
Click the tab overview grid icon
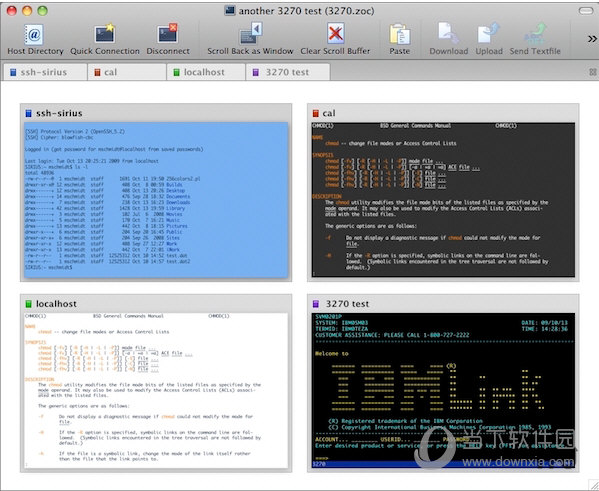(x=593, y=72)
